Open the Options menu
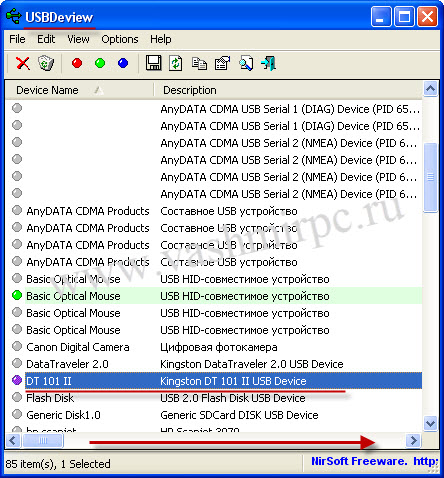This screenshot has height=478, width=444. pos(120,39)
